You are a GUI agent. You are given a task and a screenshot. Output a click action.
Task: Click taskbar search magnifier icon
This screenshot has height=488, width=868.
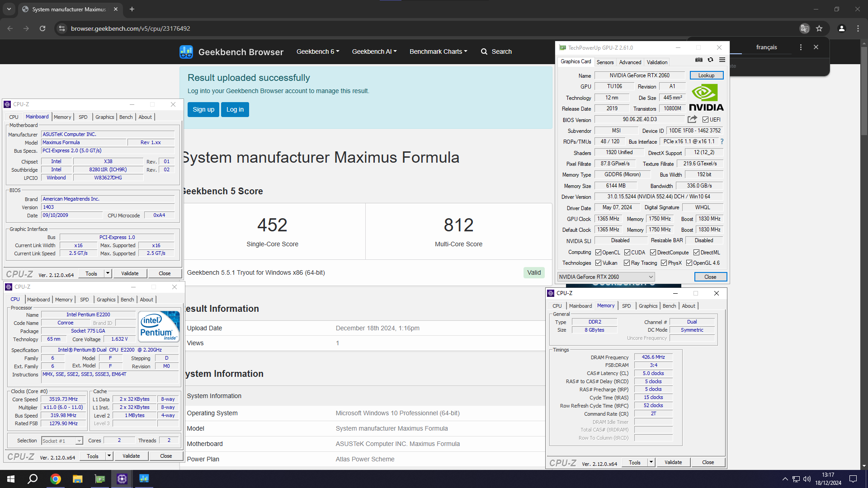[33, 479]
